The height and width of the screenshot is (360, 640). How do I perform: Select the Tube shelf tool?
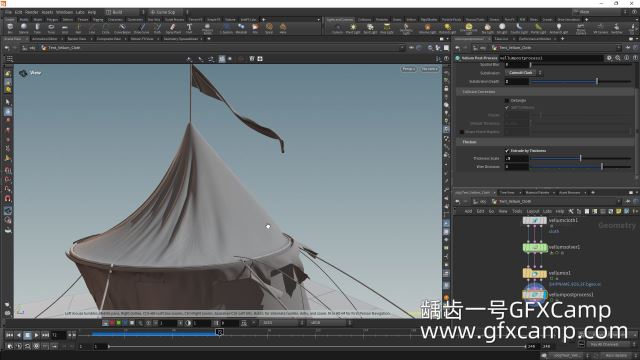tap(37, 28)
